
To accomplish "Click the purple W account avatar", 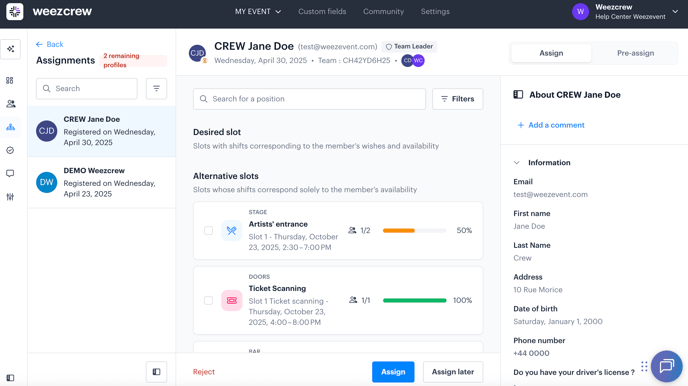I will pyautogui.click(x=580, y=12).
